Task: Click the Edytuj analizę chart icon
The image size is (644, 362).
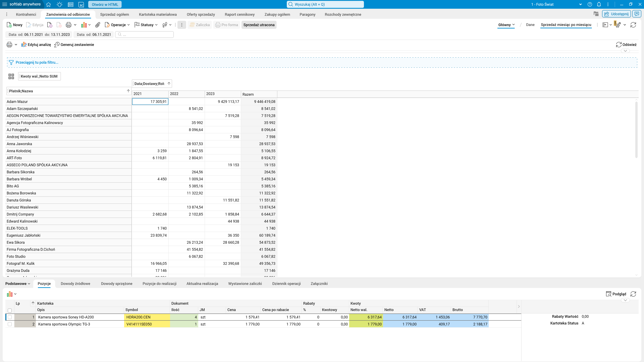Action: (x=24, y=44)
